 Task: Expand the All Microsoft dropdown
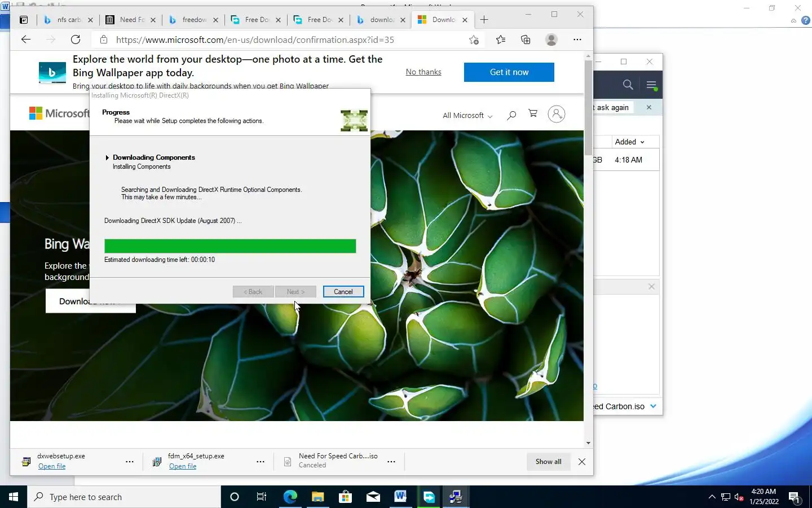pos(467,115)
